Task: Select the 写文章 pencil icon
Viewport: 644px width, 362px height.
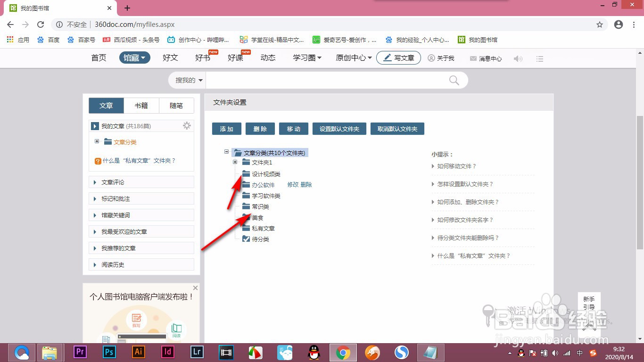Action: pos(388,58)
